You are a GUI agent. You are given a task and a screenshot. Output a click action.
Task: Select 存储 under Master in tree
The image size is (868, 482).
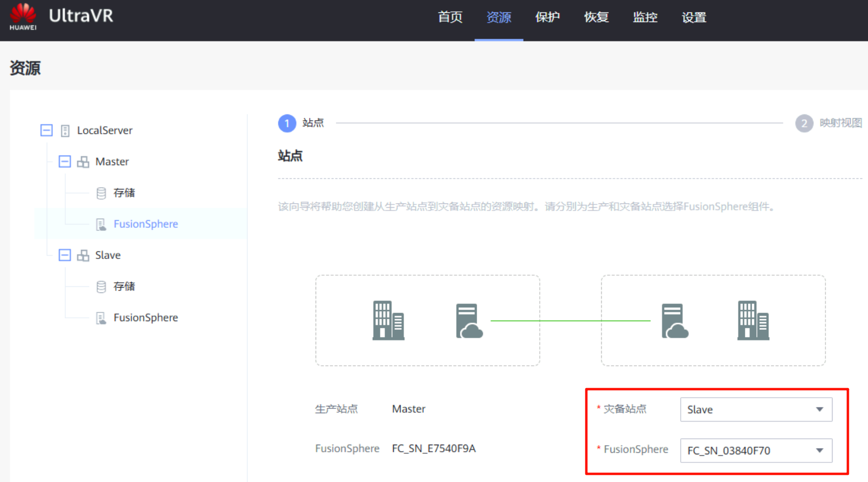coord(124,193)
